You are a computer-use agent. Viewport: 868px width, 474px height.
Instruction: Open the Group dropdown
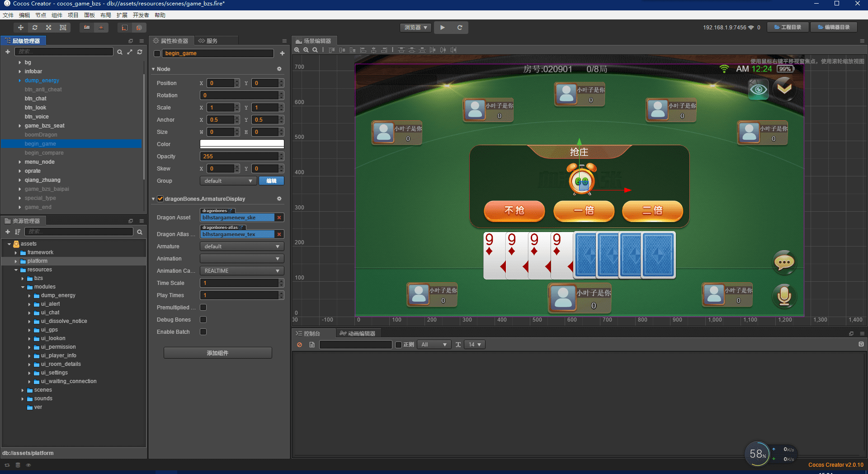pyautogui.click(x=228, y=181)
